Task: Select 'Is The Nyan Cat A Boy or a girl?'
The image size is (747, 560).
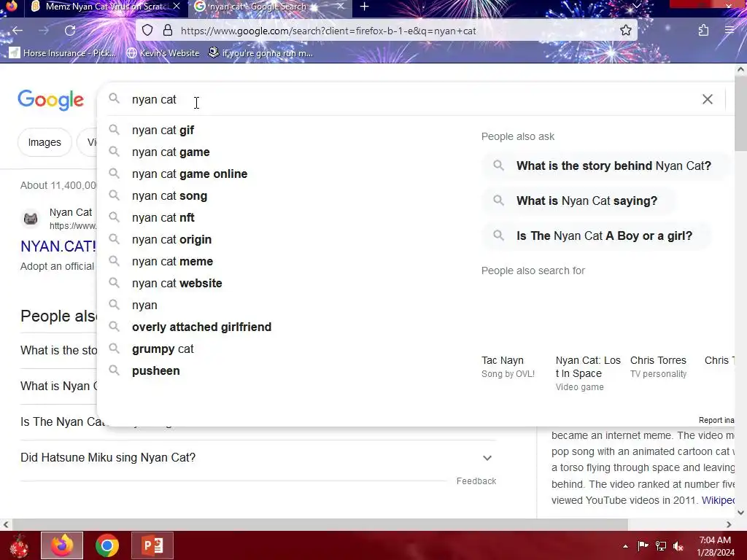Action: point(595,236)
